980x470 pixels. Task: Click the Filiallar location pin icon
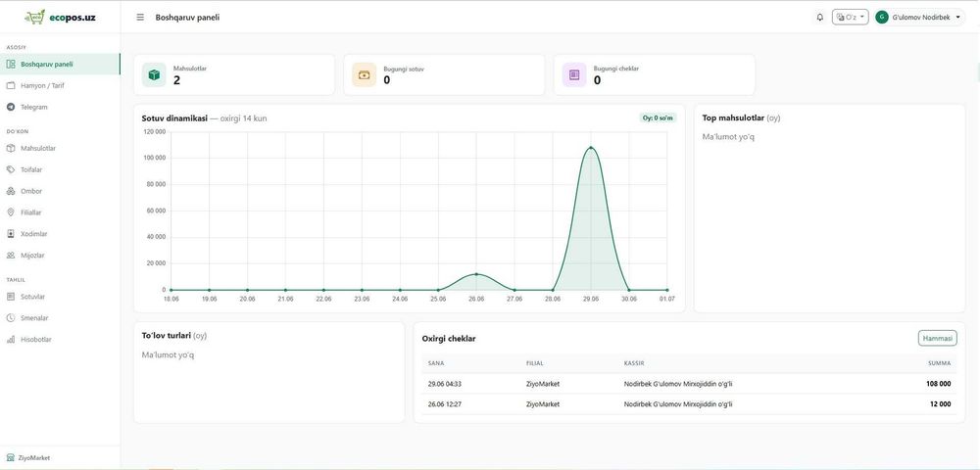pyautogui.click(x=11, y=212)
